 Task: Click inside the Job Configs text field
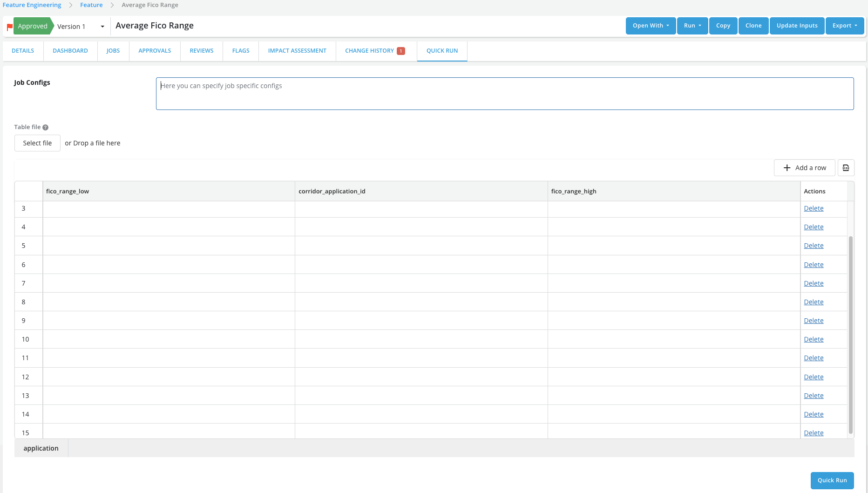[x=504, y=94]
